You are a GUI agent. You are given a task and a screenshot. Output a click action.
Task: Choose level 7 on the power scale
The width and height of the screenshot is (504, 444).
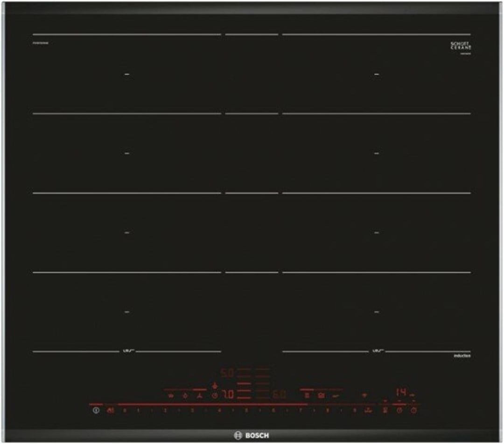[x=301, y=410]
